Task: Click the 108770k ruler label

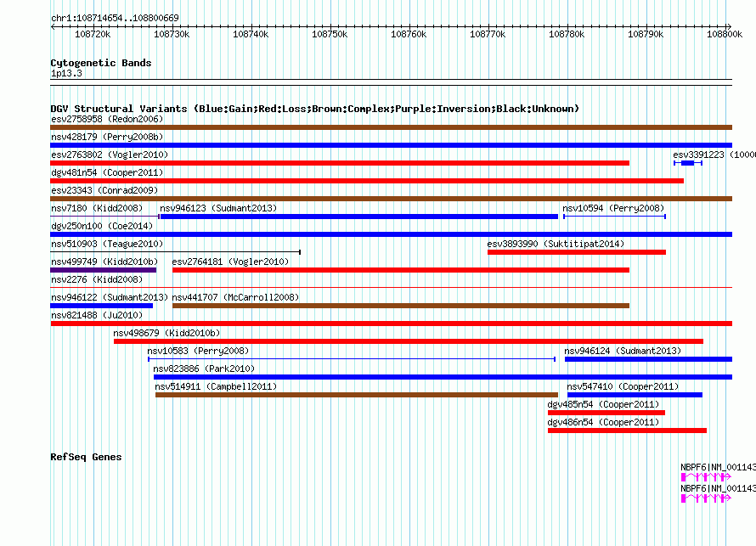Action: (x=488, y=34)
